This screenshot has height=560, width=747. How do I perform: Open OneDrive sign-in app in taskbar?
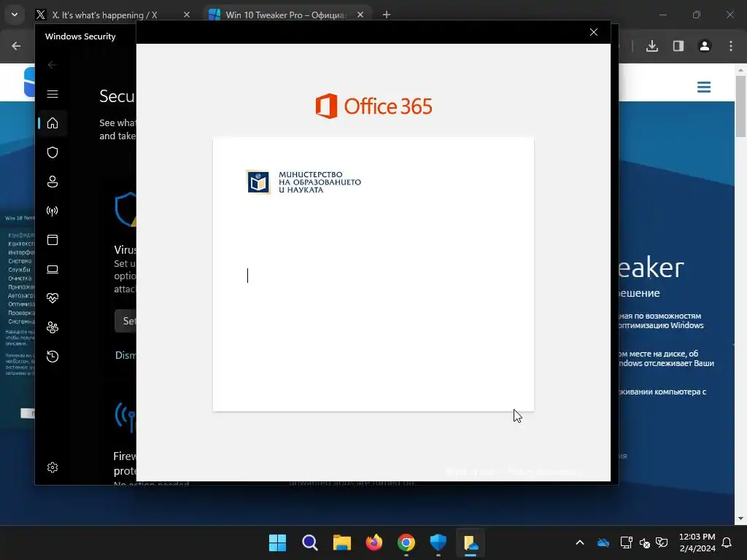[471, 542]
